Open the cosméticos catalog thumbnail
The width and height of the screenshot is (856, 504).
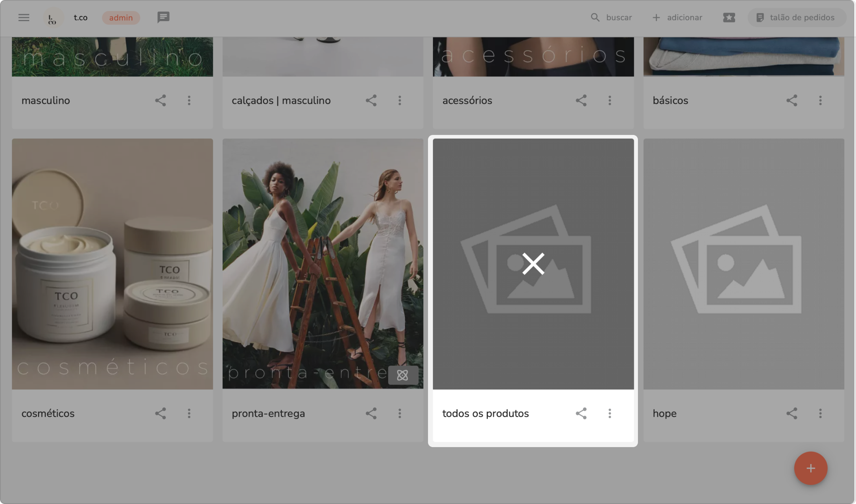(112, 264)
